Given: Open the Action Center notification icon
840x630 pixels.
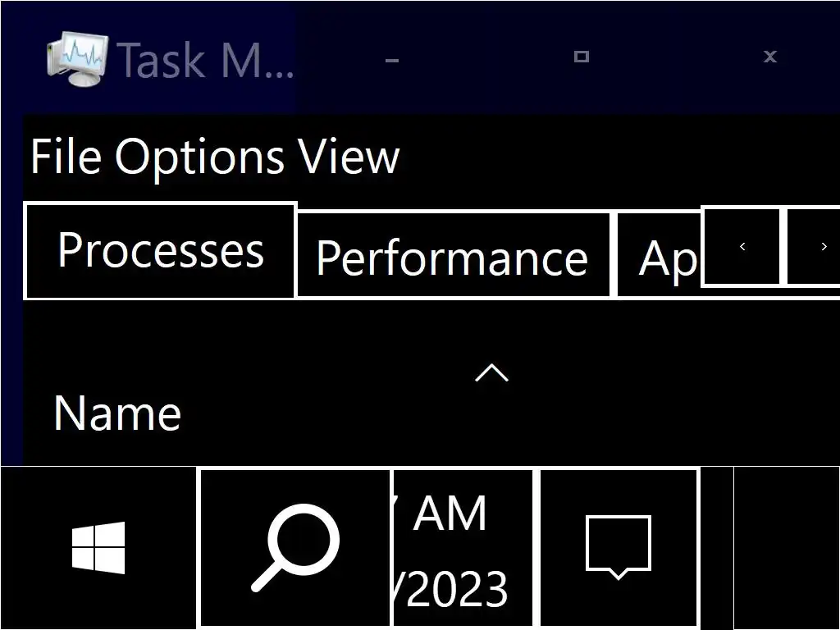Looking at the screenshot, I should click(619, 547).
